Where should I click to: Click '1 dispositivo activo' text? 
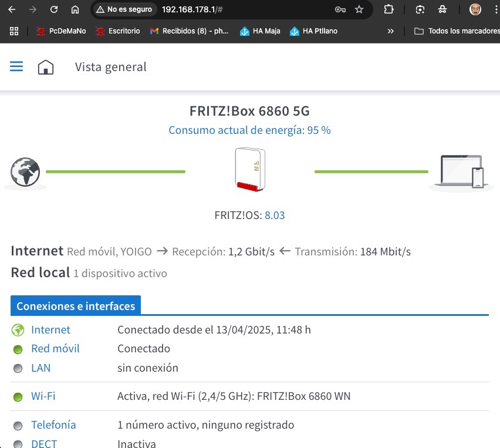click(120, 274)
